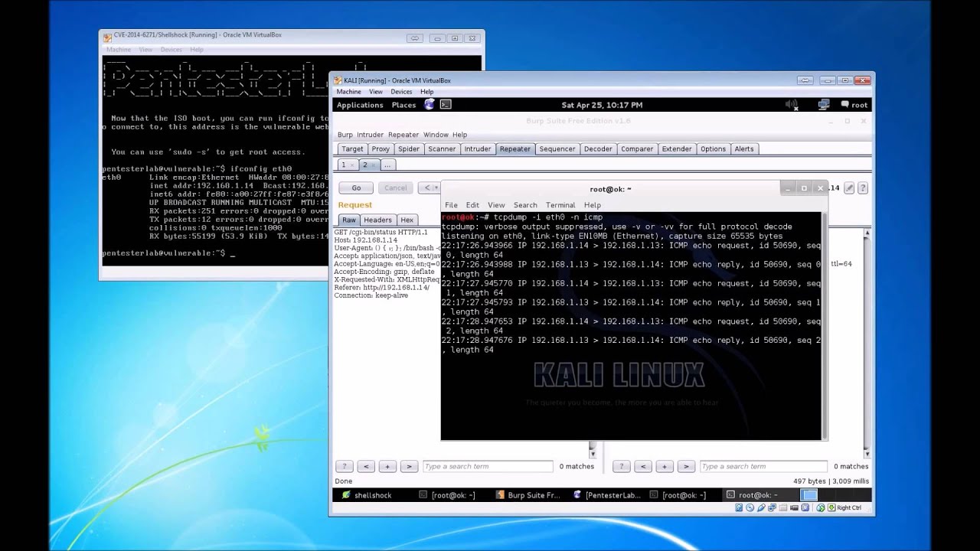Open the Burp menu in Burp Suite
The width and height of the screenshot is (980, 551).
tap(345, 135)
